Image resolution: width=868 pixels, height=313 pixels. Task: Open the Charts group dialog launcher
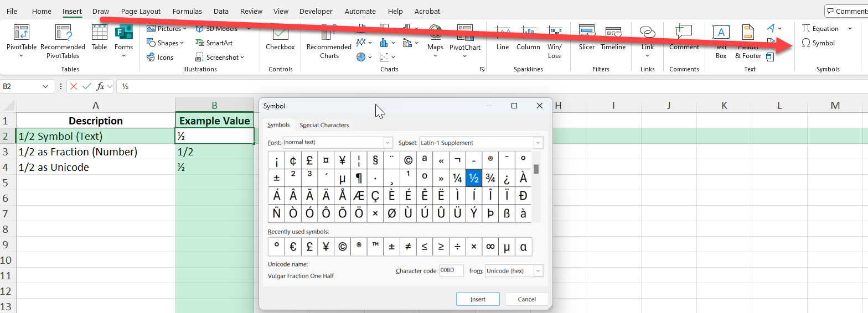(482, 69)
